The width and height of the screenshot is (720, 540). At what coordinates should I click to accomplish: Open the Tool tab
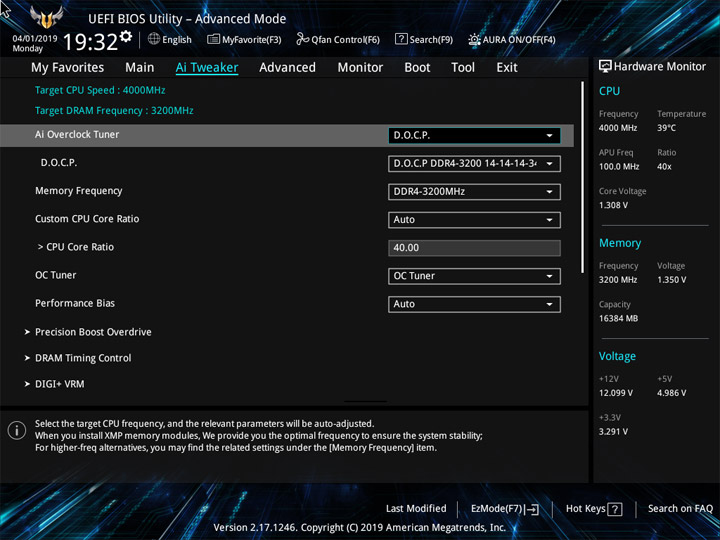pyautogui.click(x=463, y=68)
